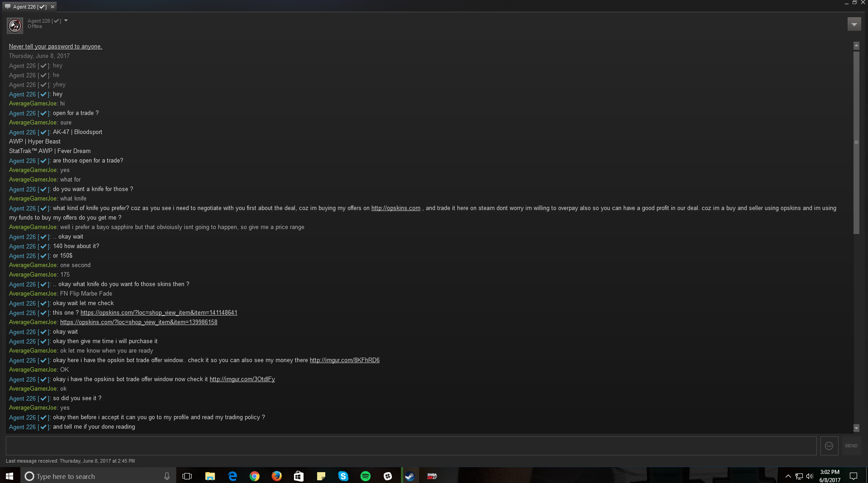Click the 'sure' reply from AverageGamerJoe
Viewport: 868px width, 483px height.
coord(66,123)
